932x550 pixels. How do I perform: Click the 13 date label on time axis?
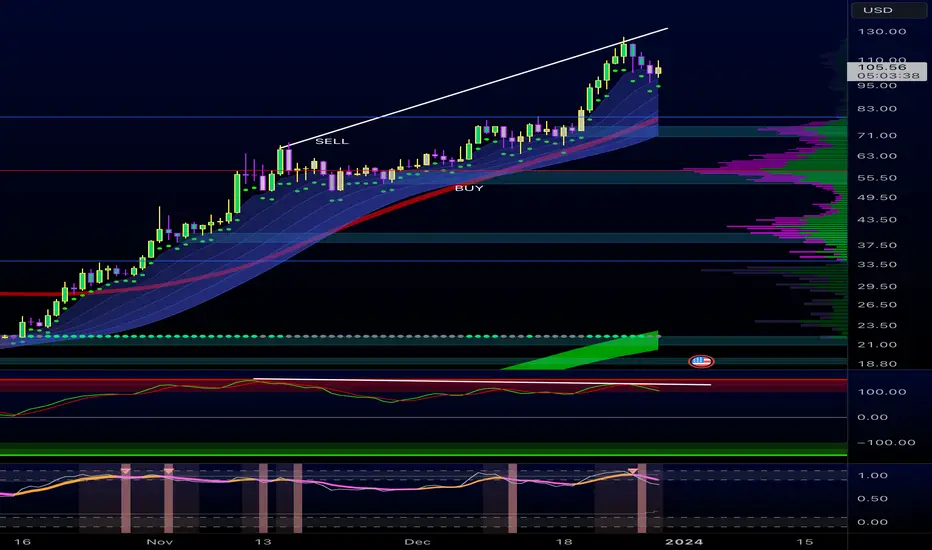pos(263,542)
